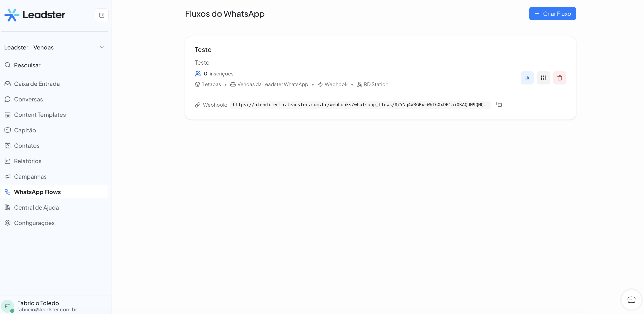The width and height of the screenshot is (644, 314).
Task: Open Relatórios in the sidebar
Action: click(28, 161)
